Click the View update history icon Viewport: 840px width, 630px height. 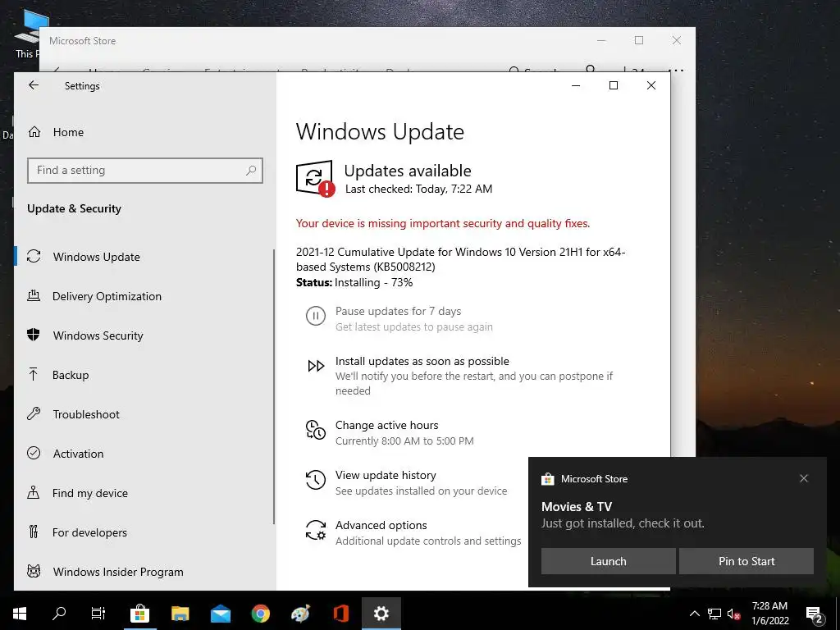(316, 480)
